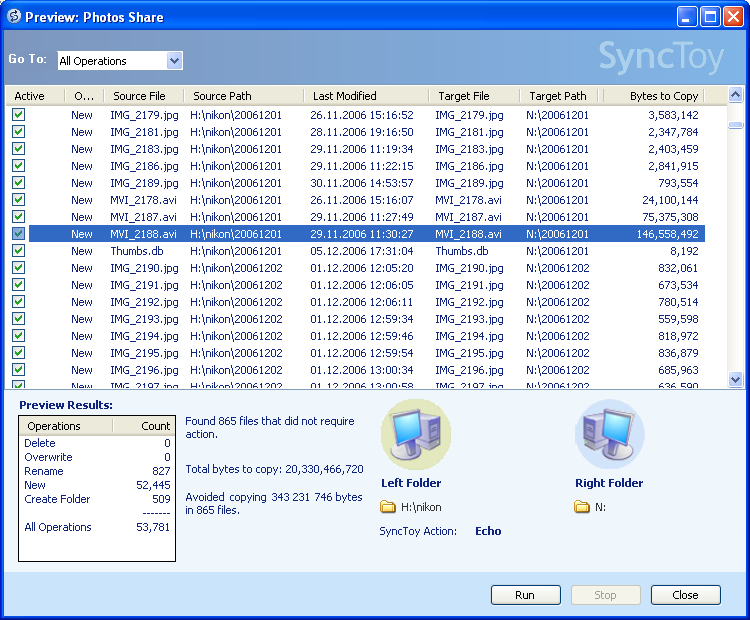The width and height of the screenshot is (750, 620).
Task: Click the Close button
Action: click(685, 595)
